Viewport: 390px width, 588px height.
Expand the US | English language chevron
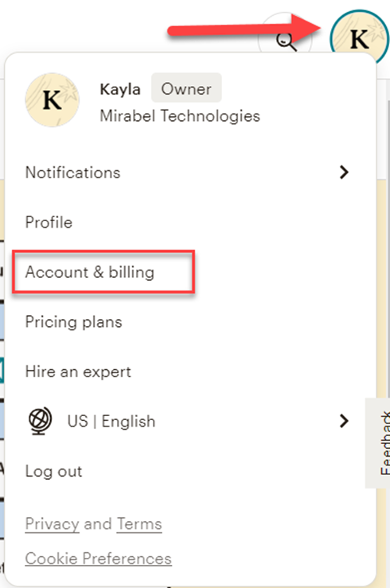pyautogui.click(x=344, y=421)
